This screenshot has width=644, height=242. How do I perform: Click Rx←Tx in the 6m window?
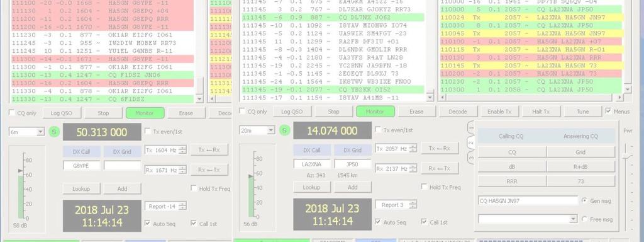[x=209, y=170]
